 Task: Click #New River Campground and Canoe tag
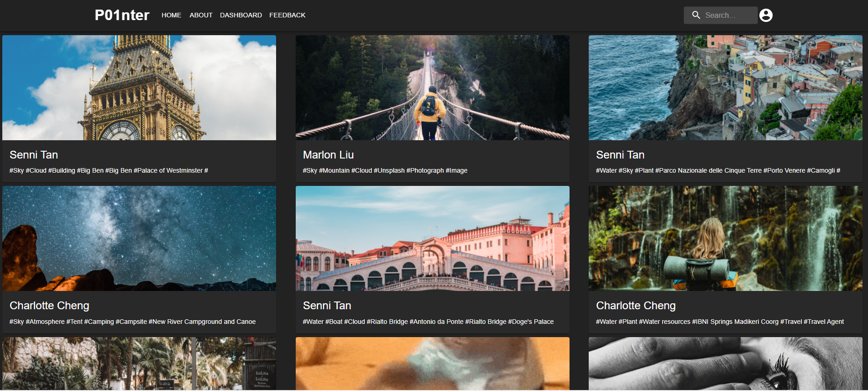(x=202, y=322)
